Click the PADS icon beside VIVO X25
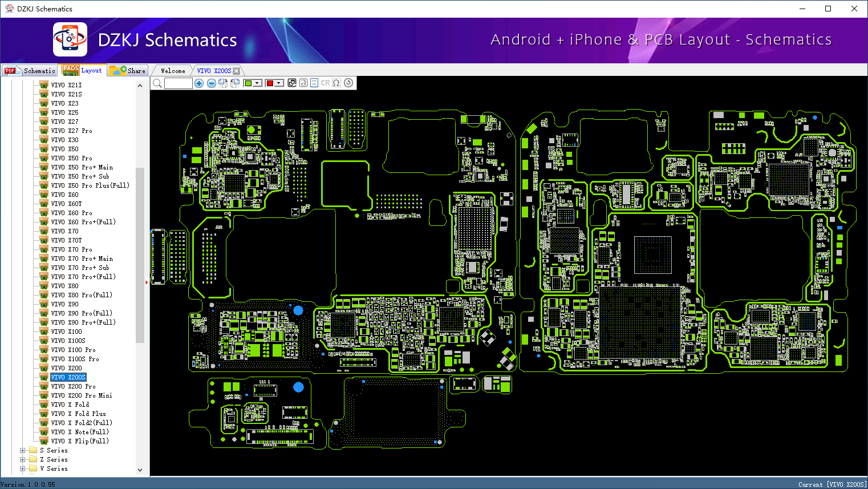 [44, 112]
